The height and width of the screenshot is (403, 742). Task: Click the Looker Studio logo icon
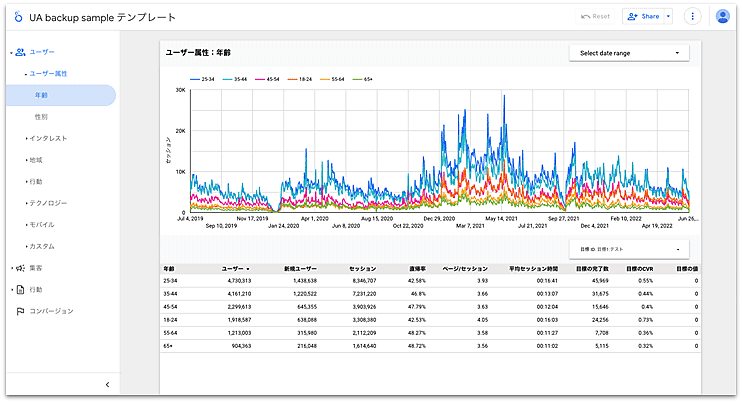[x=16, y=17]
